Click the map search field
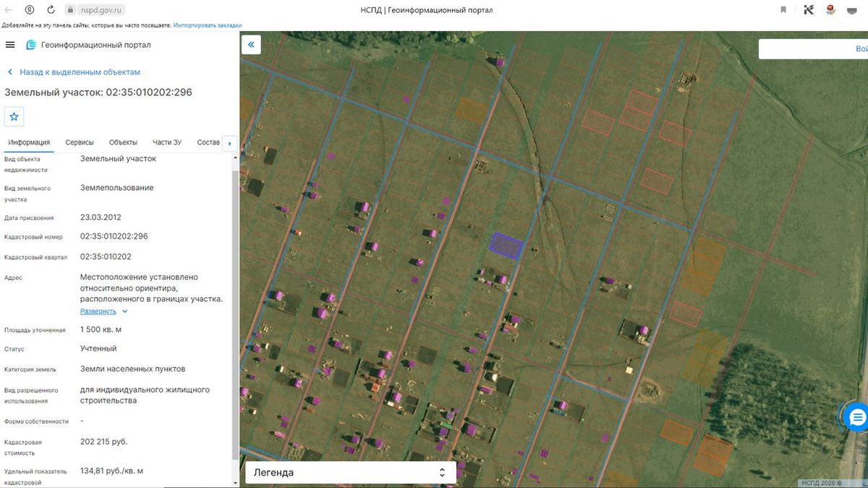868x488 pixels. tap(813, 48)
